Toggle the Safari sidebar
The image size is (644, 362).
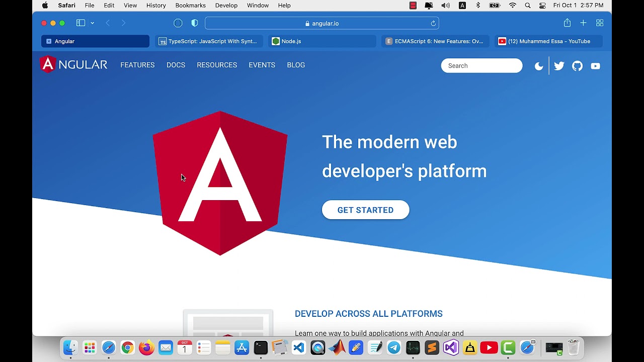pos(80,23)
